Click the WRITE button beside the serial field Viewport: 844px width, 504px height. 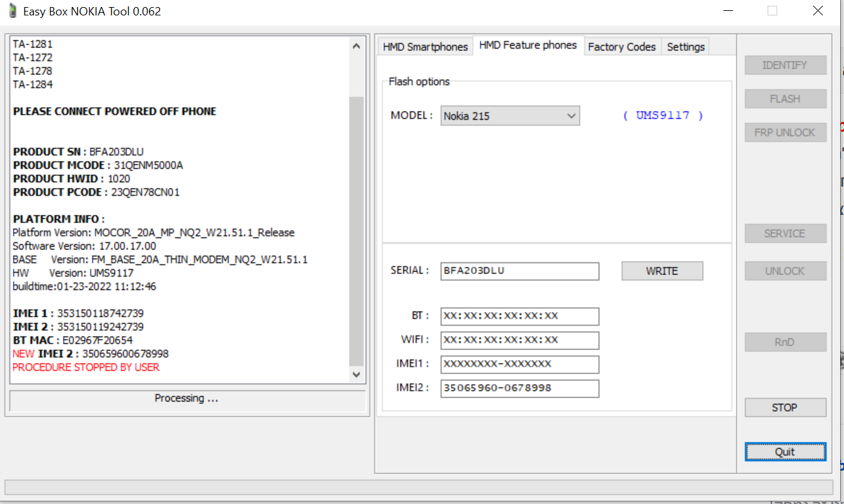(x=662, y=271)
